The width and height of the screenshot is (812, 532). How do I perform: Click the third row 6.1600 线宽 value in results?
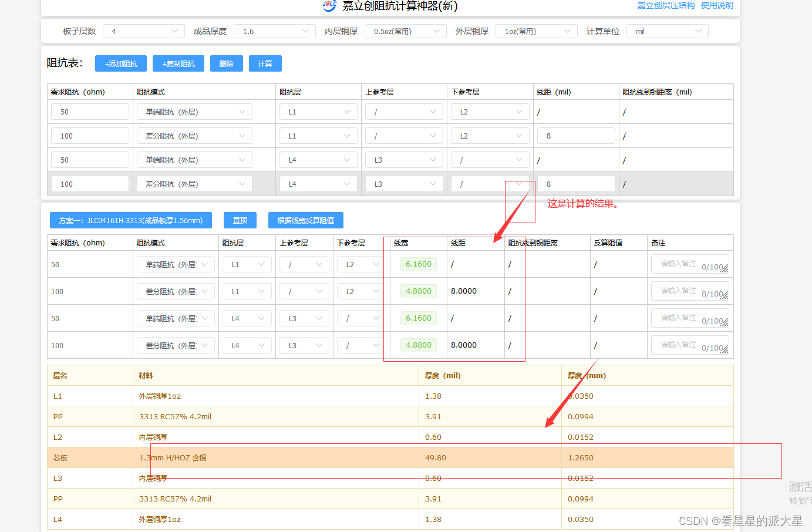pos(419,318)
